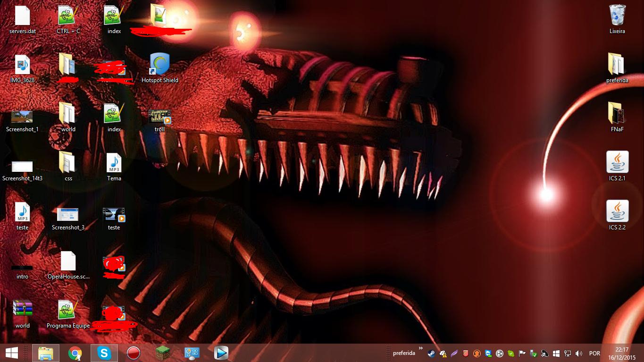Click the orange headset tray icon

(x=477, y=353)
